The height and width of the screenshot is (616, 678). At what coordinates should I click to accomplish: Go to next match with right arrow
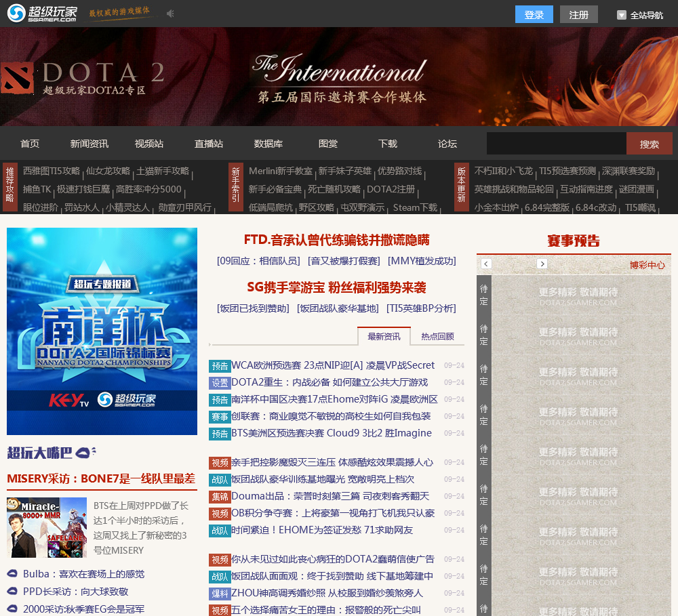[542, 264]
